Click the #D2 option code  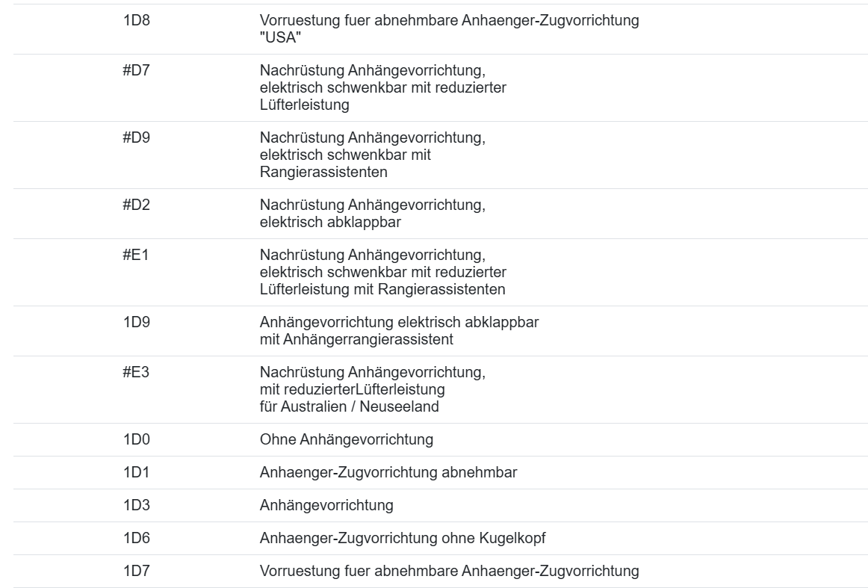tap(136, 205)
